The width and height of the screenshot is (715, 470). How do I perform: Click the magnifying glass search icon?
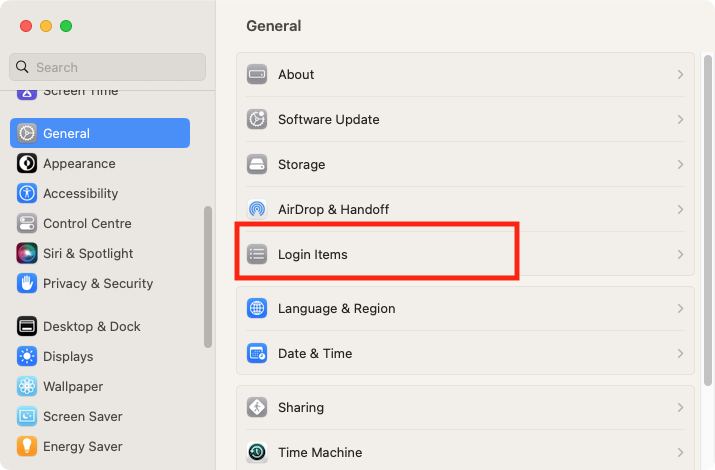click(22, 67)
